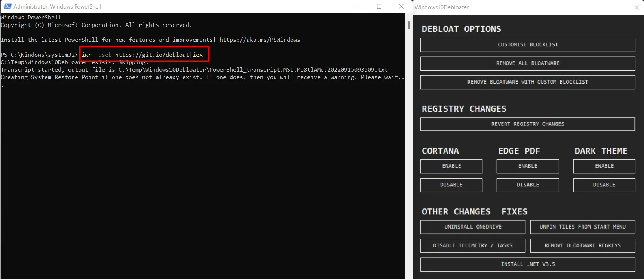Maximize the PowerShell window

click(379, 6)
